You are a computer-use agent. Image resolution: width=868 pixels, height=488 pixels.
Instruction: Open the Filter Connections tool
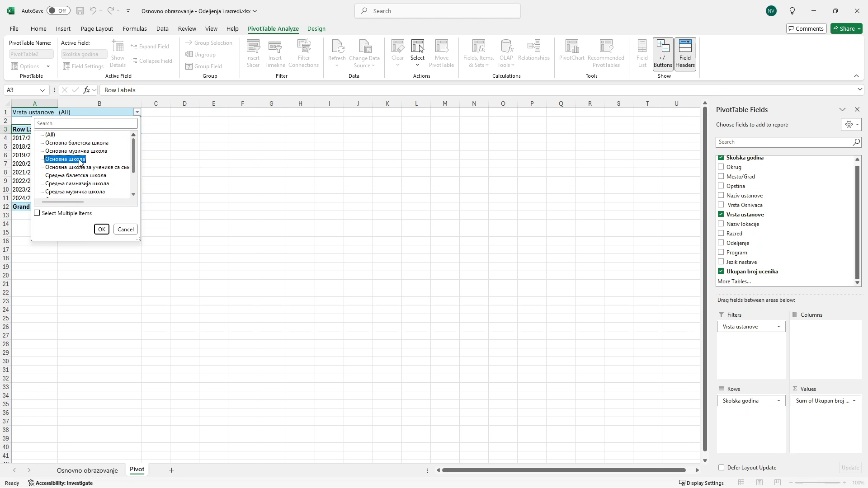(303, 53)
